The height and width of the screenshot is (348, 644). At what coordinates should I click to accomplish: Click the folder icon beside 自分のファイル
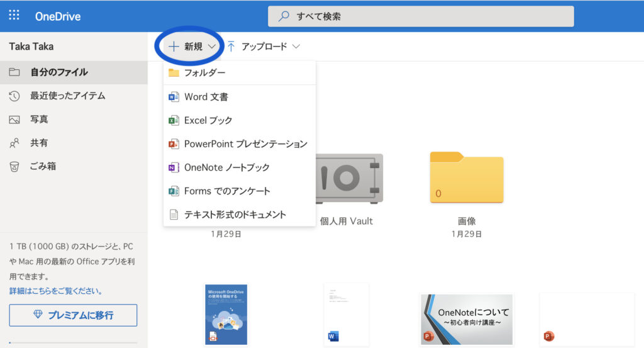(x=14, y=72)
